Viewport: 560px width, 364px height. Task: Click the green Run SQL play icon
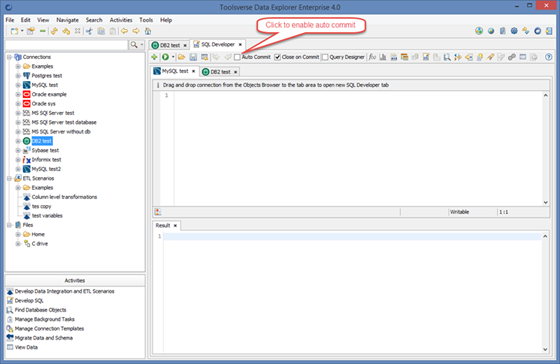[x=165, y=57]
